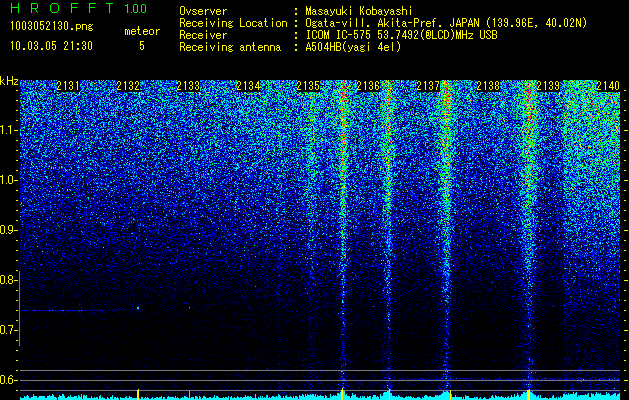Click the 2139 time marker
Screen dimensions: 629x400
548,86
